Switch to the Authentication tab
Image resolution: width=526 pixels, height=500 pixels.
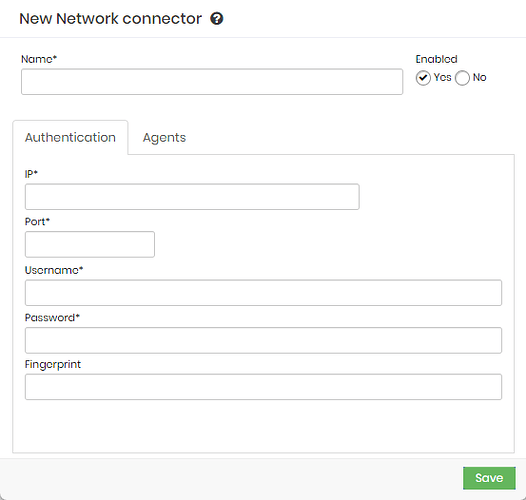tap(70, 138)
